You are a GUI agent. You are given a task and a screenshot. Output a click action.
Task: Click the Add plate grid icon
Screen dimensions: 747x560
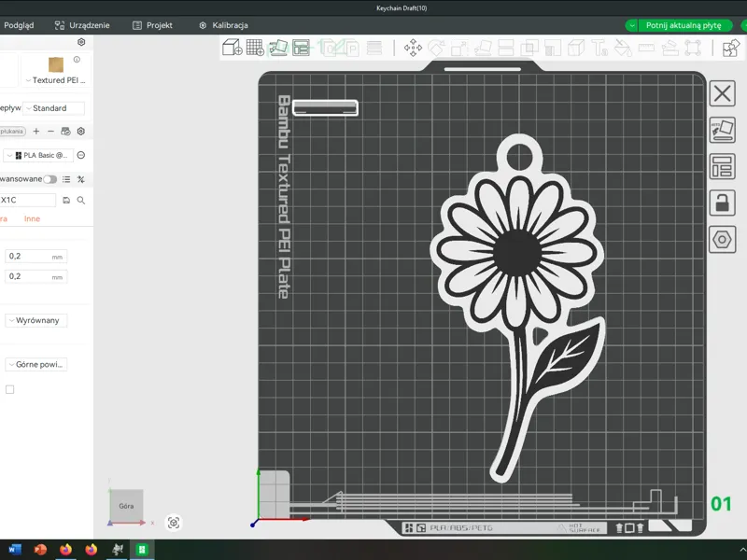(x=255, y=48)
